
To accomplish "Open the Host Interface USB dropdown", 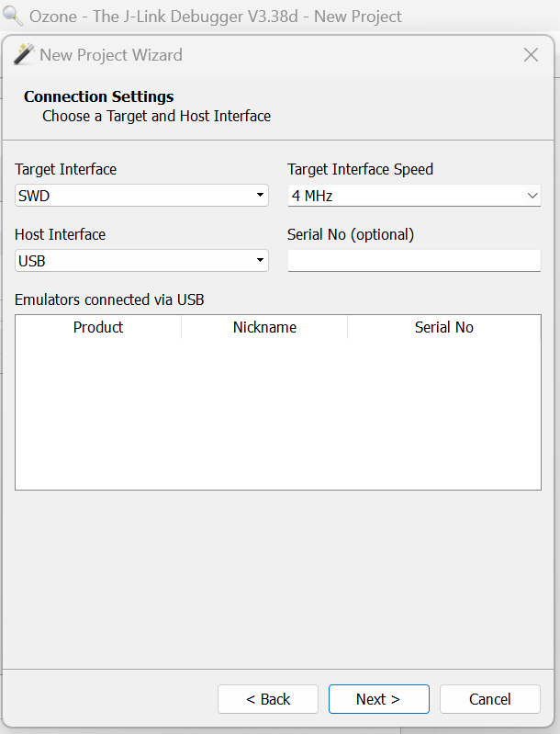I will tap(141, 261).
